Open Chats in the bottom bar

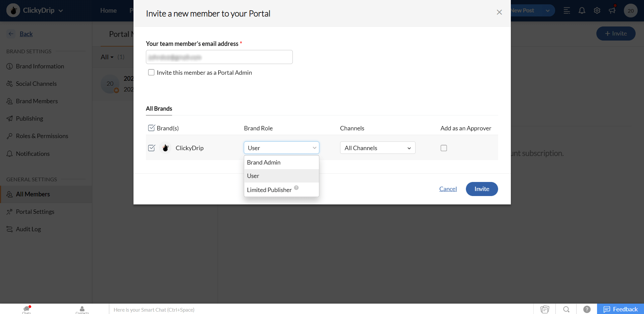coord(26,310)
